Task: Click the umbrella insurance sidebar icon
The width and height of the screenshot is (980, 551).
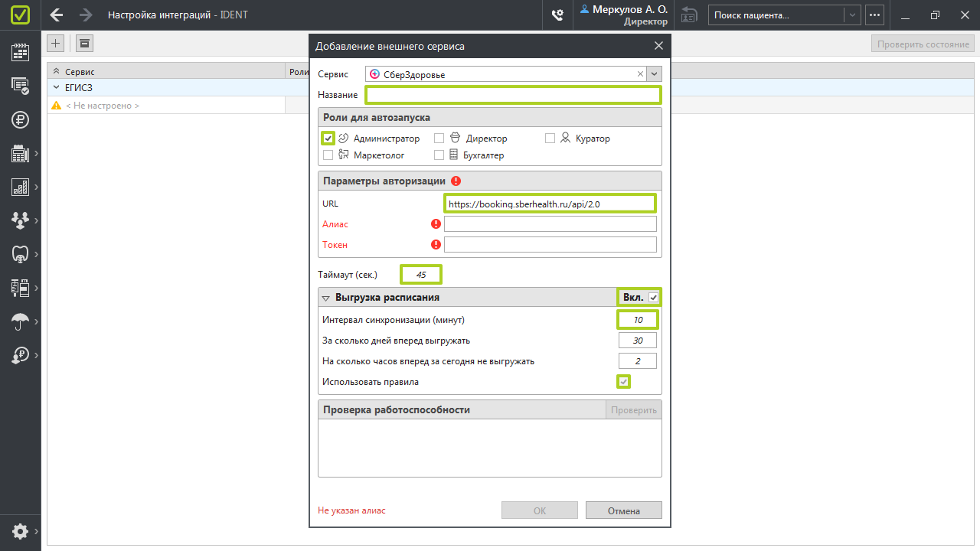Action: [x=20, y=321]
